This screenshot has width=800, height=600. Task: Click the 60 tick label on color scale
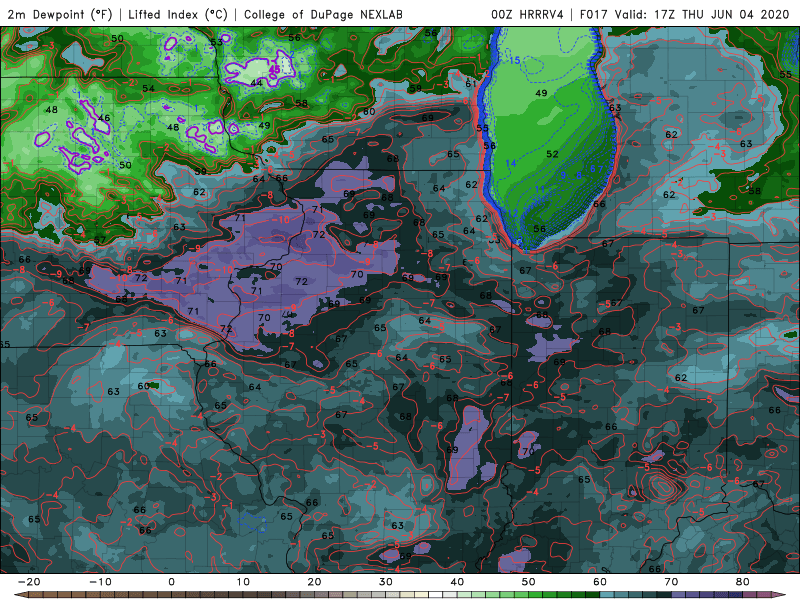click(x=600, y=582)
